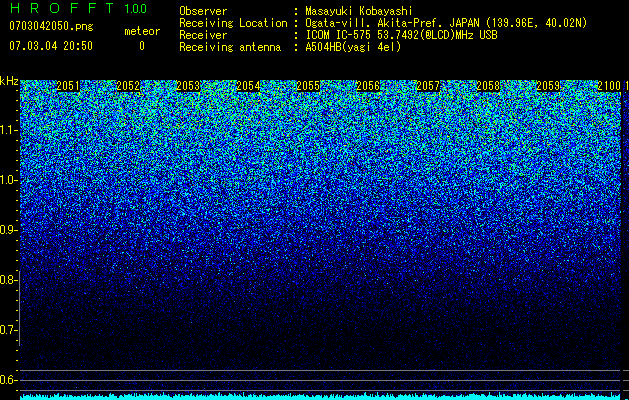Select the filename 0703042050.png
Viewport: 629px width, 400px height.
tap(51, 26)
